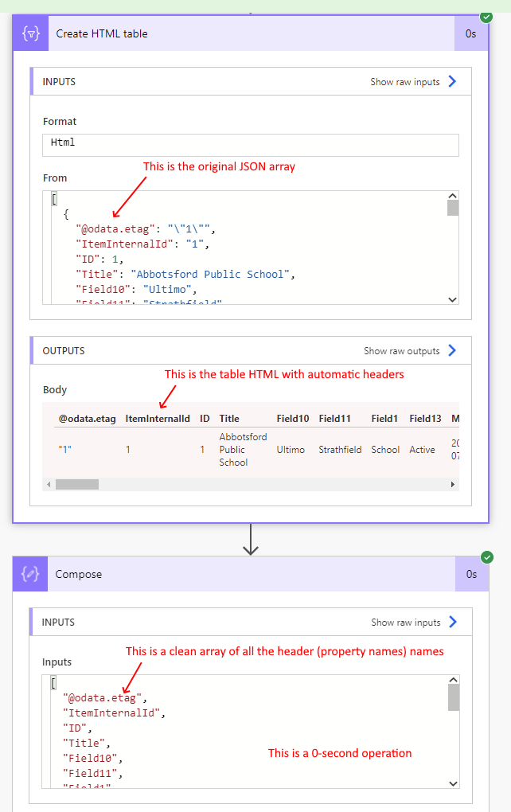Collapse the Create HTML table action header
The height and width of the screenshot is (812, 511).
(x=251, y=33)
